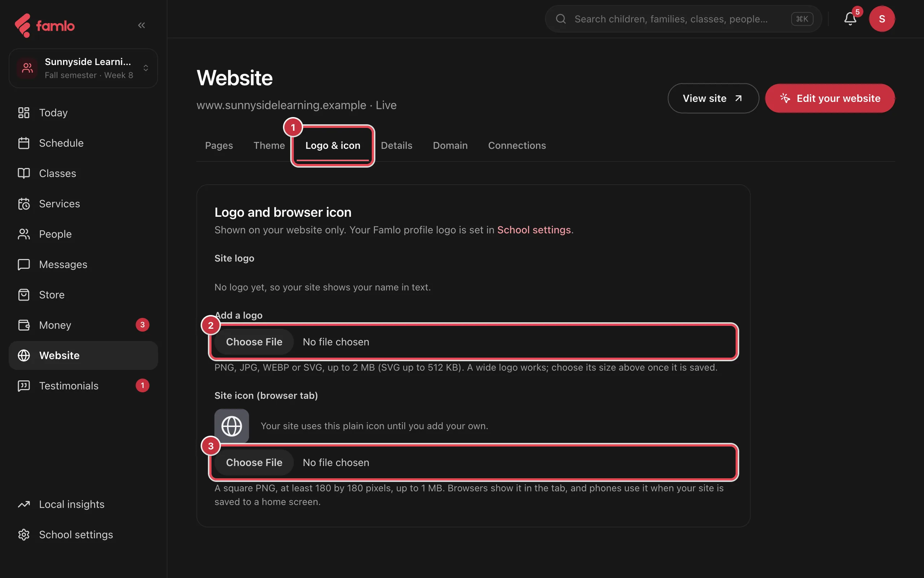Click the Testimonials badge showing 1
Image resolution: width=924 pixels, height=578 pixels.
click(143, 386)
